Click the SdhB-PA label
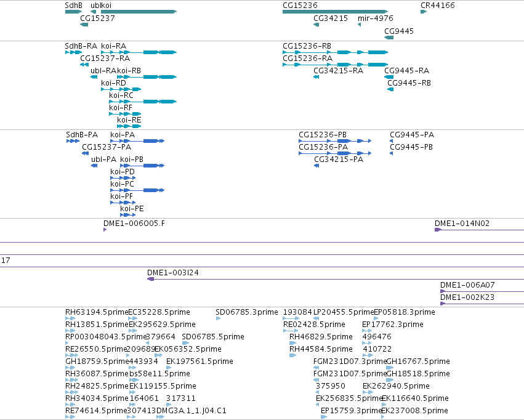 82,135
